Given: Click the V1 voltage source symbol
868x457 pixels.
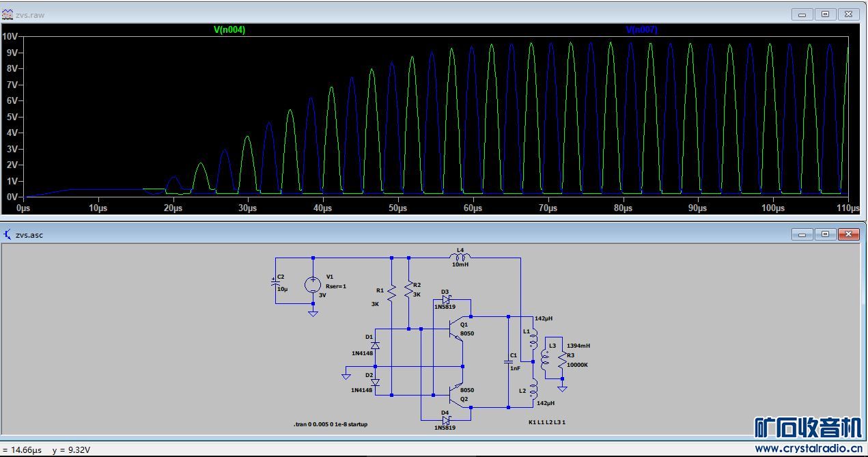Looking at the screenshot, I should pyautogui.click(x=313, y=285).
